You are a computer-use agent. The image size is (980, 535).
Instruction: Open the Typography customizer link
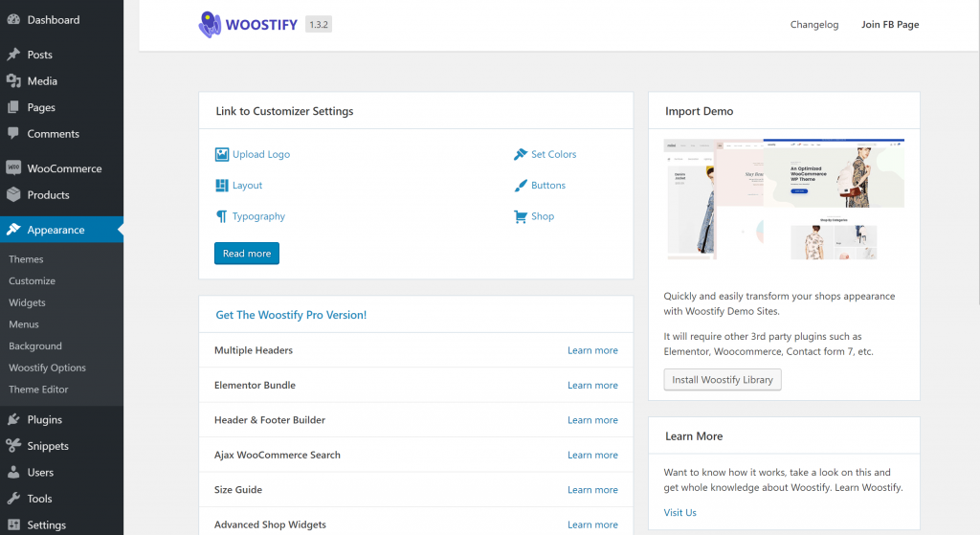point(258,216)
